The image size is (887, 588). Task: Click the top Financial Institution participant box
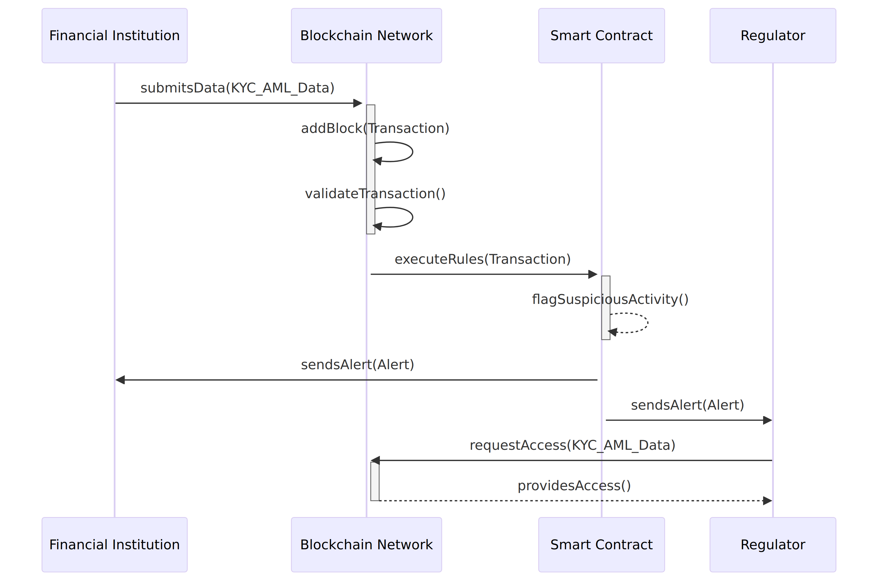[x=115, y=36]
